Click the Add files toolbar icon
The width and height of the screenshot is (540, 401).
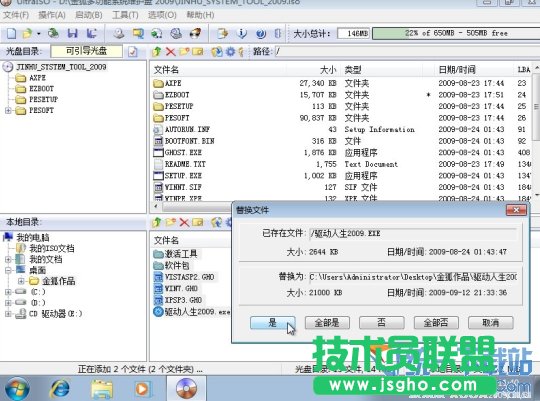(x=222, y=33)
